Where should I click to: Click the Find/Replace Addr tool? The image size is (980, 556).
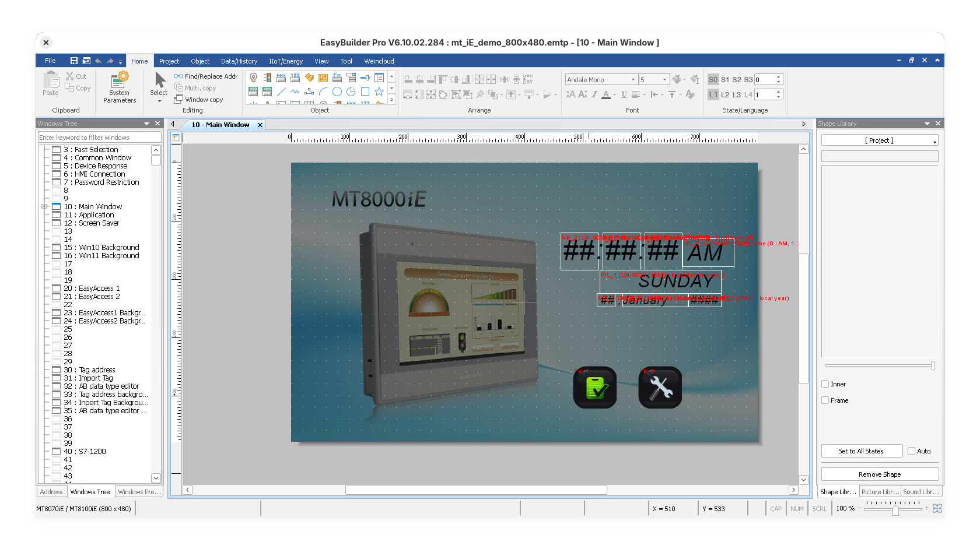(205, 76)
